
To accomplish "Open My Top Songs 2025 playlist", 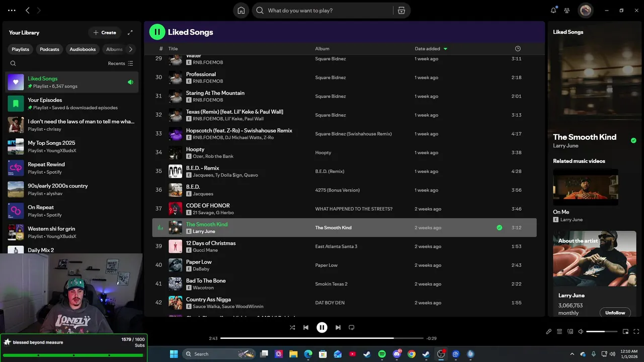I will (x=72, y=146).
